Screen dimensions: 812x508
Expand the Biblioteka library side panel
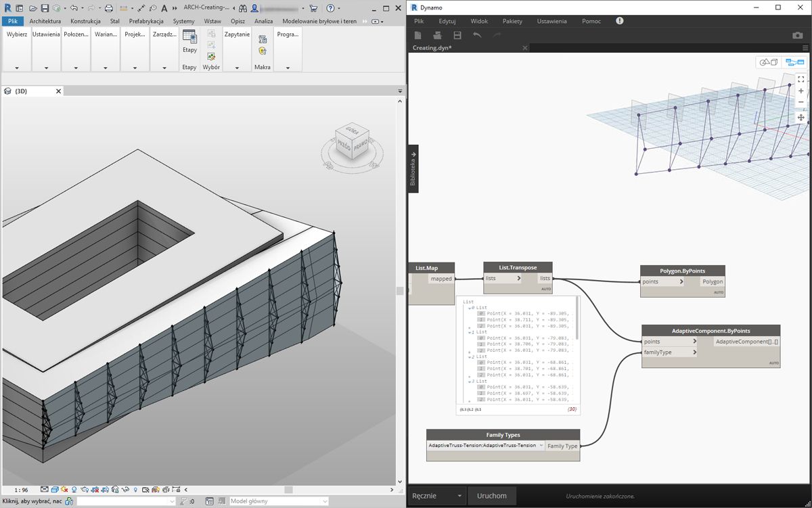tap(413, 168)
